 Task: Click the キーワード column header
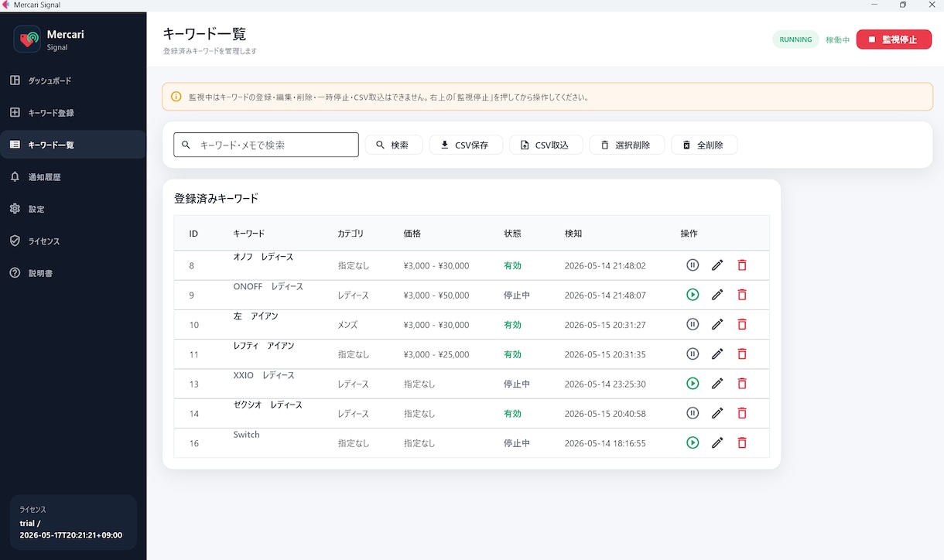[248, 234]
